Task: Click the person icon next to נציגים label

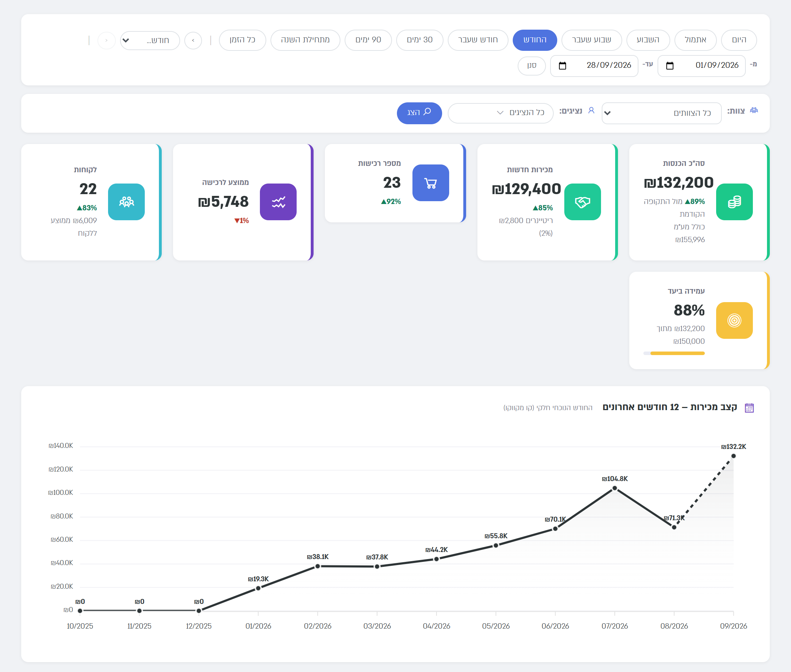Action: click(591, 110)
